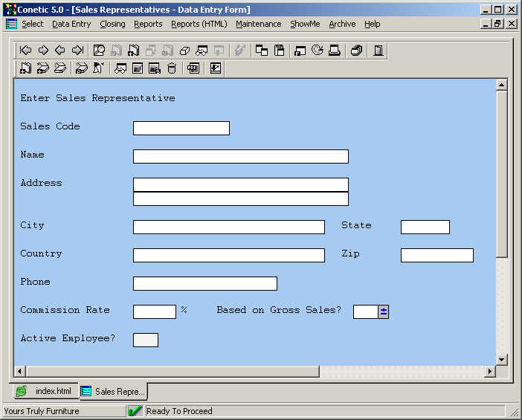Switch to the index.html tab
522x420 pixels.
coord(45,391)
